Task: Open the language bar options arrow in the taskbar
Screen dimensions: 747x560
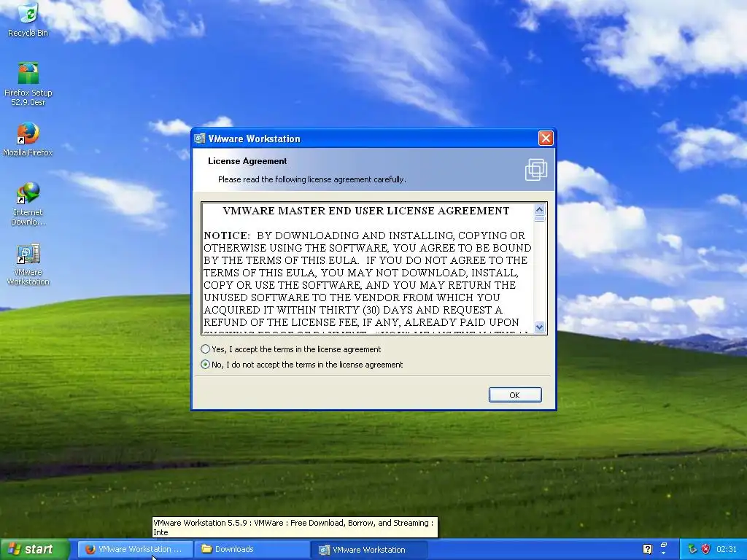Action: click(663, 553)
